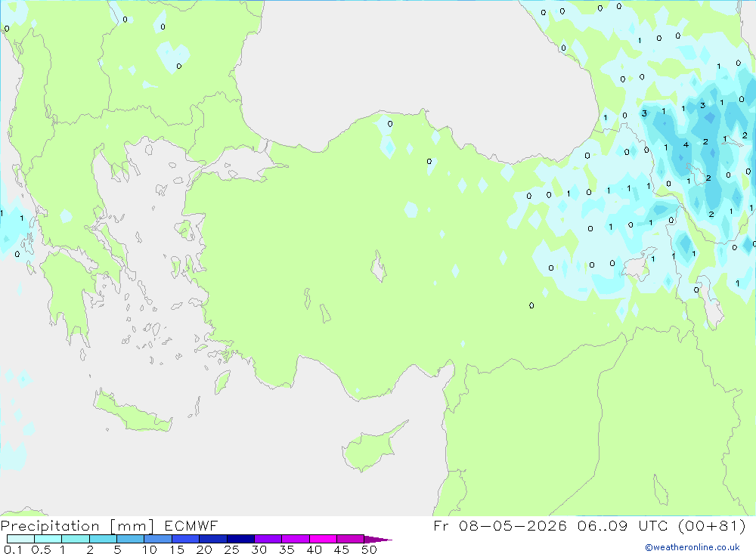
Task: Click the '45' legend scale label
Action: 342,549
